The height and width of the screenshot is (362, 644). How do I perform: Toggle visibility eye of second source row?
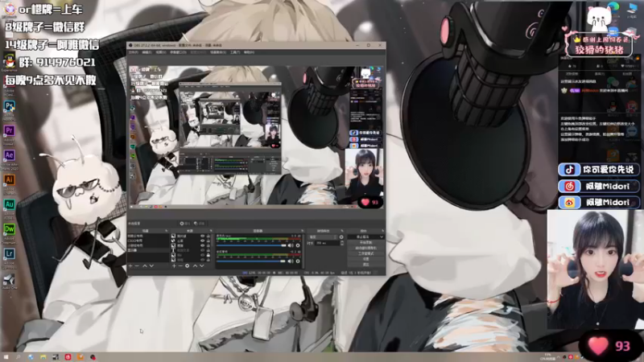(203, 241)
